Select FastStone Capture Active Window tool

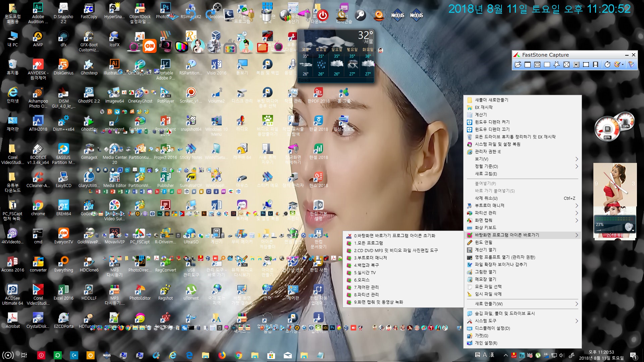pyautogui.click(x=528, y=65)
